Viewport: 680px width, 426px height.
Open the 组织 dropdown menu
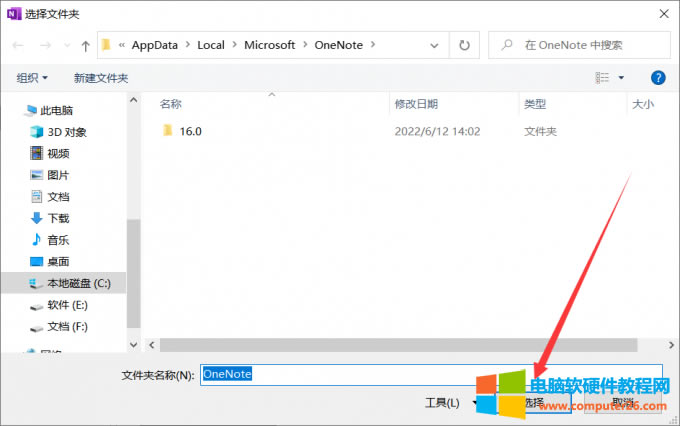(33, 77)
